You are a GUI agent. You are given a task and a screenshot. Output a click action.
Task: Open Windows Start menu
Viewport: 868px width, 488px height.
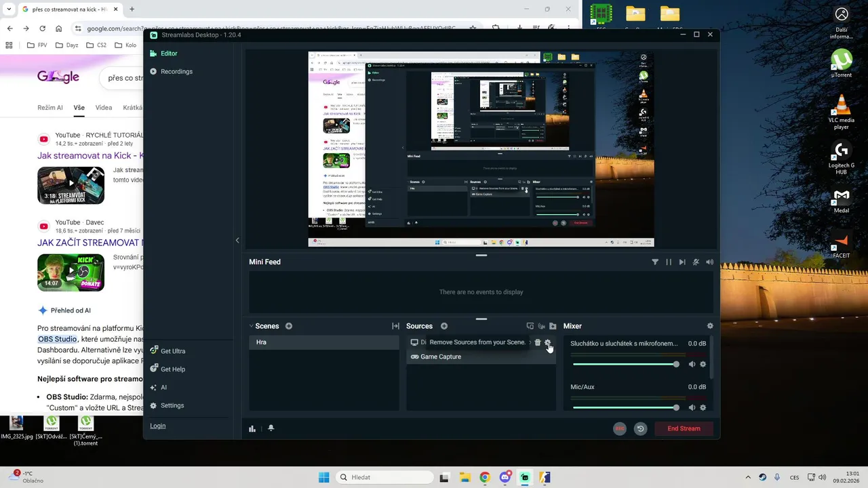(x=323, y=477)
